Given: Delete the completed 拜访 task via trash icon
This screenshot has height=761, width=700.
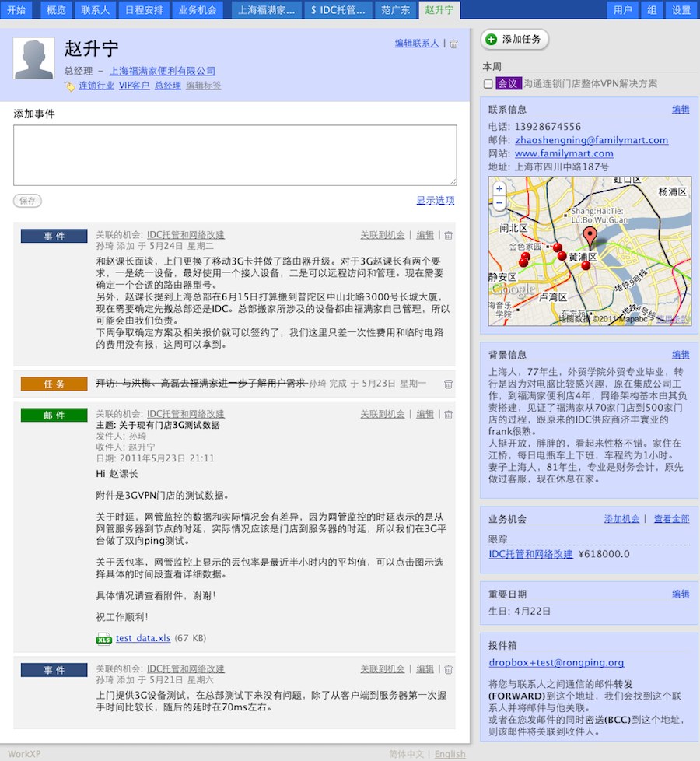Looking at the screenshot, I should 448,384.
